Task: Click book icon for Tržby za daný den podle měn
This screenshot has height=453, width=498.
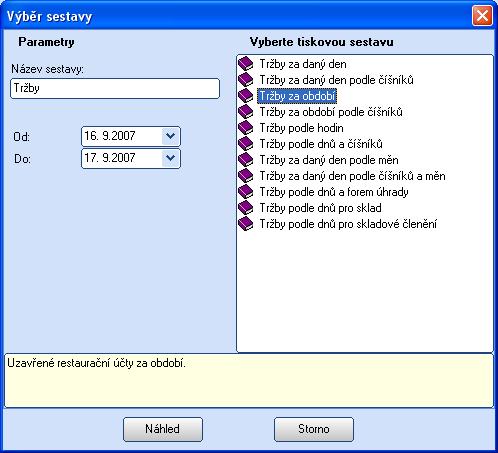Action: (246, 160)
